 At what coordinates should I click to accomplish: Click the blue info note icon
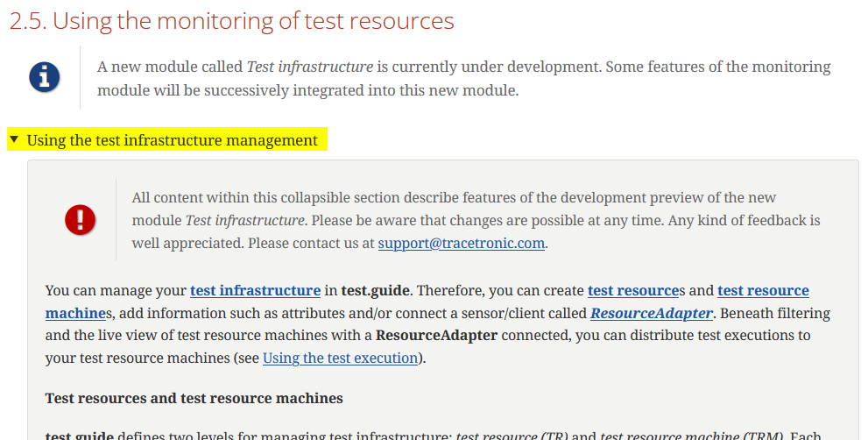click(45, 77)
